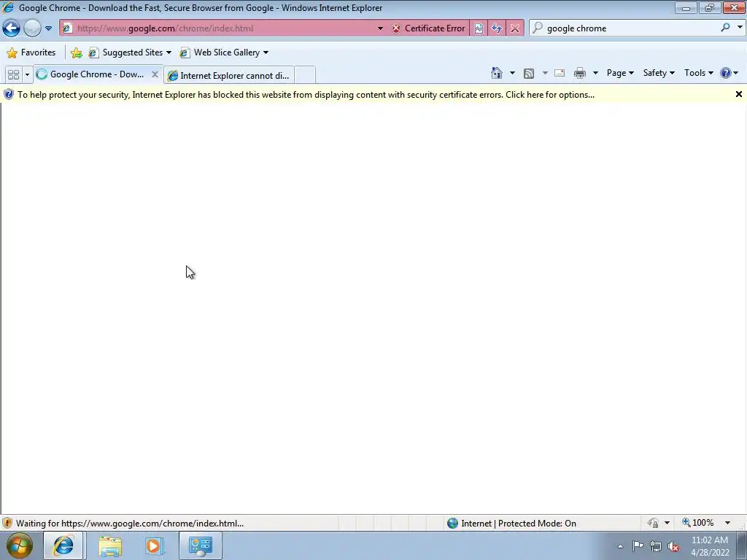The width and height of the screenshot is (747, 560).
Task: Click the Help question mark icon
Action: (x=726, y=73)
